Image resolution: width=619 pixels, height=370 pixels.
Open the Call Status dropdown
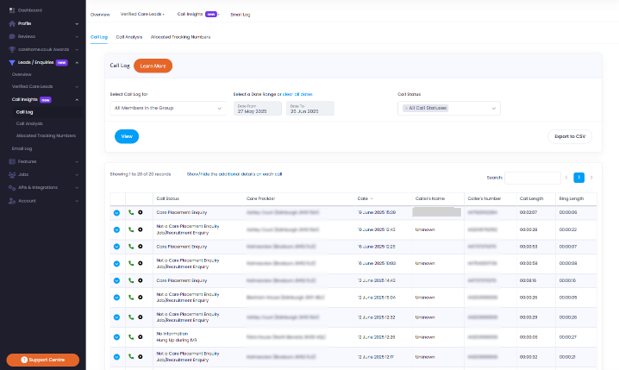click(x=449, y=108)
